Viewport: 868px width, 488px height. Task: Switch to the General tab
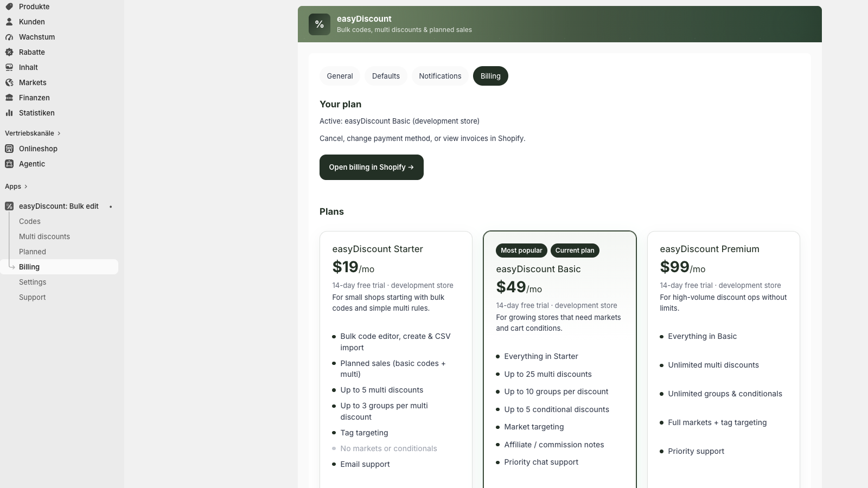click(340, 76)
